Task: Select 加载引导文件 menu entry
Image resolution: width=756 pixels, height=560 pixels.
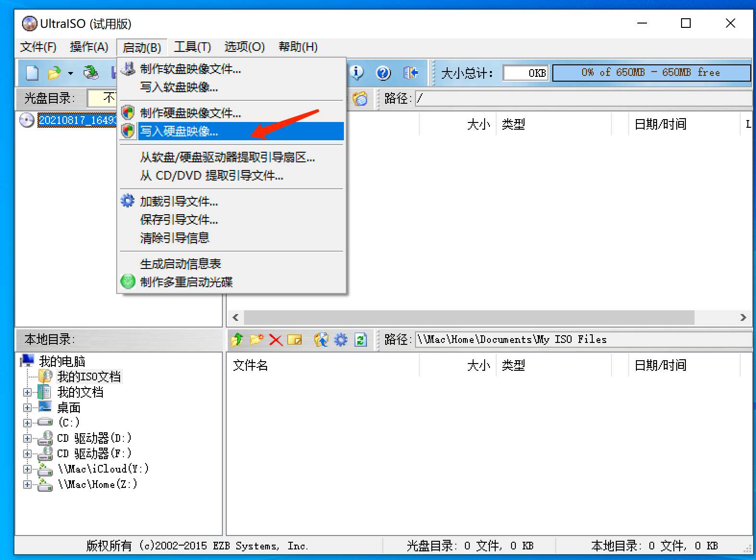Action: [x=232, y=202]
